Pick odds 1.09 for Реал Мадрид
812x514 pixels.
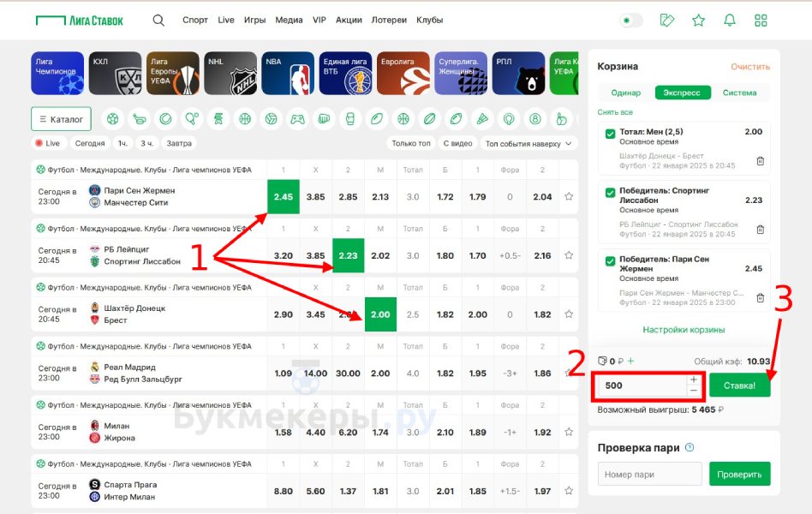(x=284, y=373)
